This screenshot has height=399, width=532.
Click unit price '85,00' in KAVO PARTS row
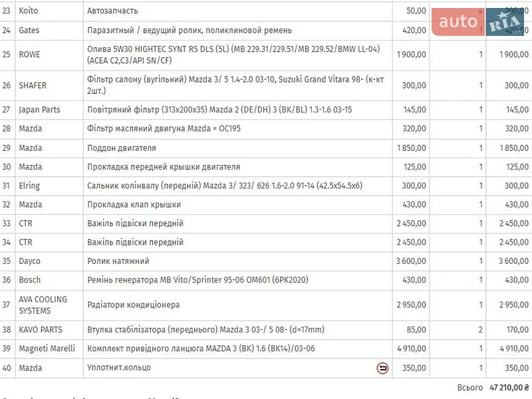click(416, 329)
